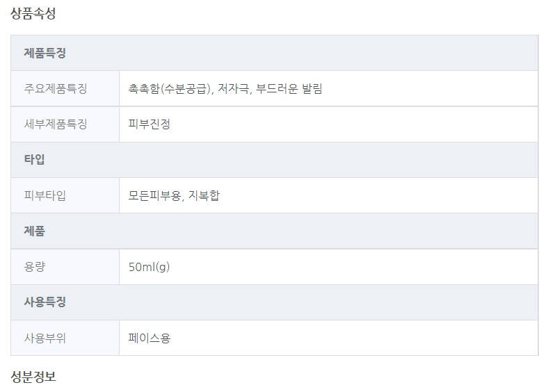Click the 상품속성 heading
The width and height of the screenshot is (548, 392).
[33, 13]
